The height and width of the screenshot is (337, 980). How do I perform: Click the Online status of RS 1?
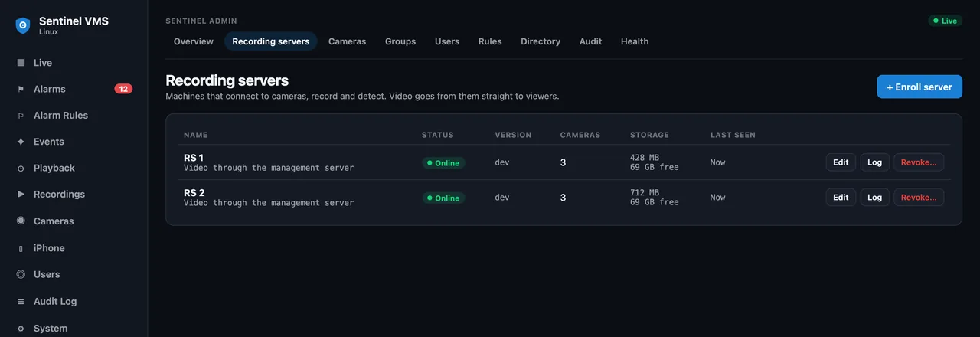pyautogui.click(x=443, y=163)
